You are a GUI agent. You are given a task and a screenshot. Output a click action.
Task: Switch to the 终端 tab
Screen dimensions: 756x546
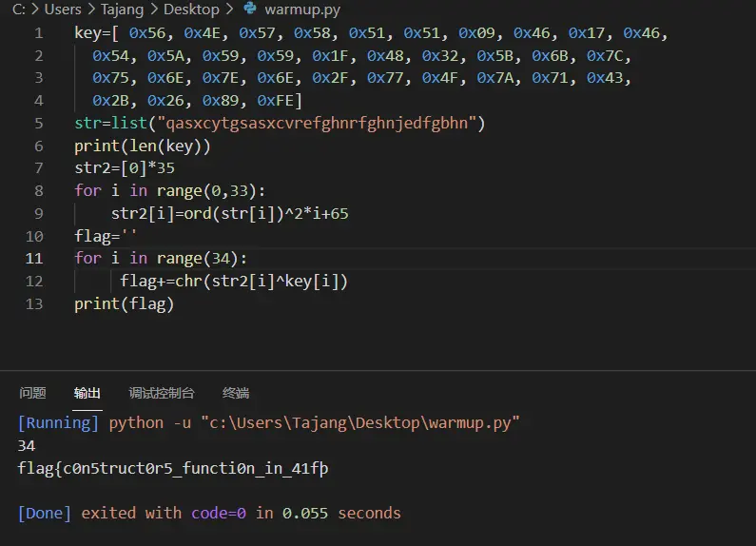coord(235,393)
